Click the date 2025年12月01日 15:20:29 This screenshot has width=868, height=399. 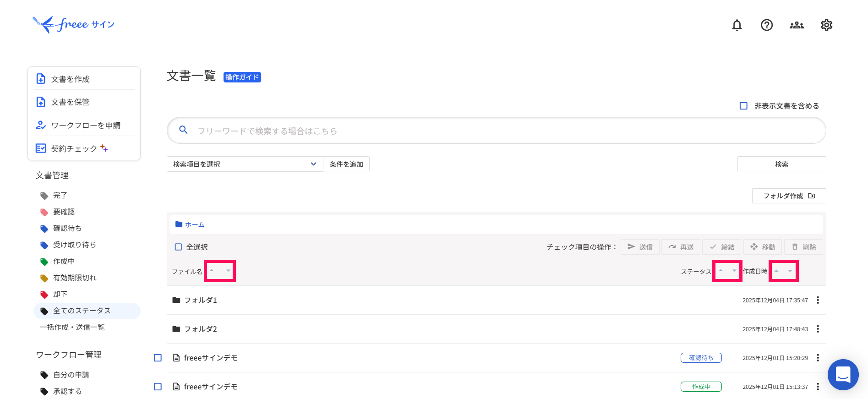(x=775, y=358)
